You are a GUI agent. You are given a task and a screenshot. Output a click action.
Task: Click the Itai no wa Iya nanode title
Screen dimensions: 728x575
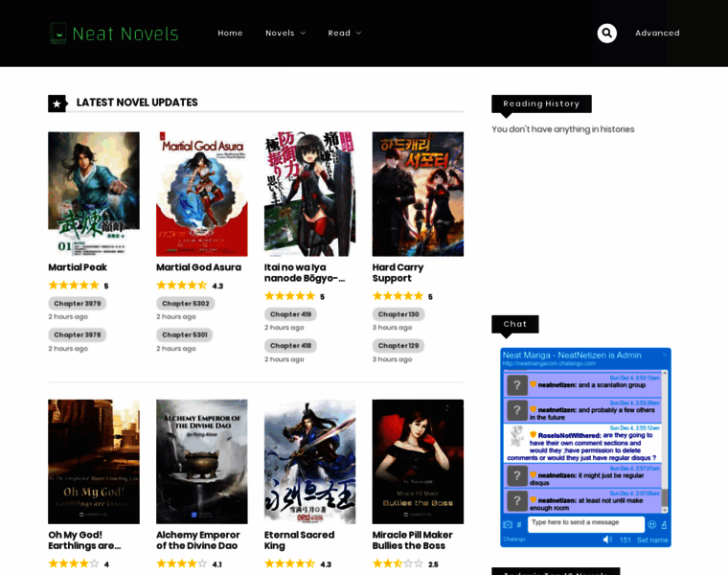coord(305,272)
